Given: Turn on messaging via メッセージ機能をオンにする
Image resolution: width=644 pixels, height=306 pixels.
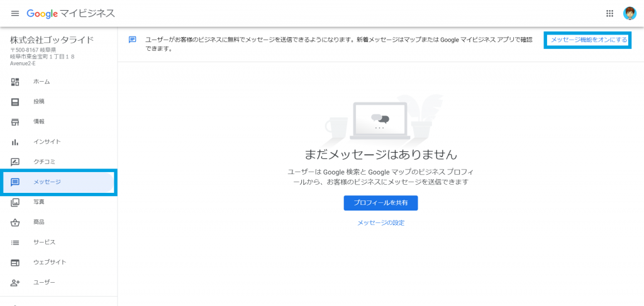Looking at the screenshot, I should coord(588,40).
